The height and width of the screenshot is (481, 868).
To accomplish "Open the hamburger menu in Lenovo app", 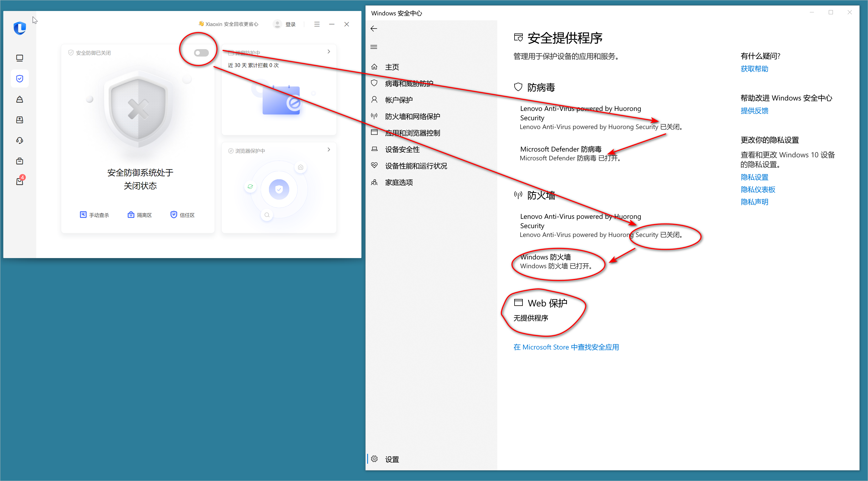I will tap(317, 24).
